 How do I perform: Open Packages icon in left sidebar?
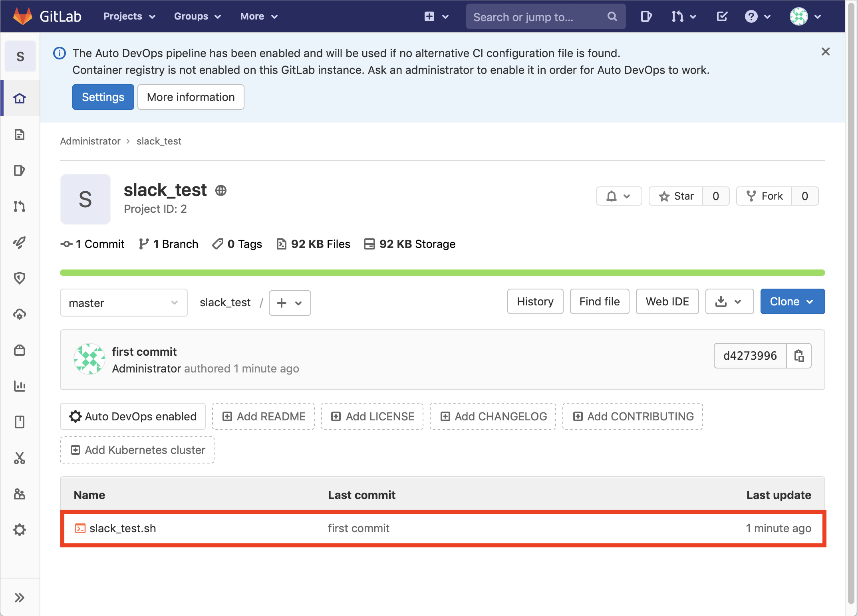click(x=20, y=350)
